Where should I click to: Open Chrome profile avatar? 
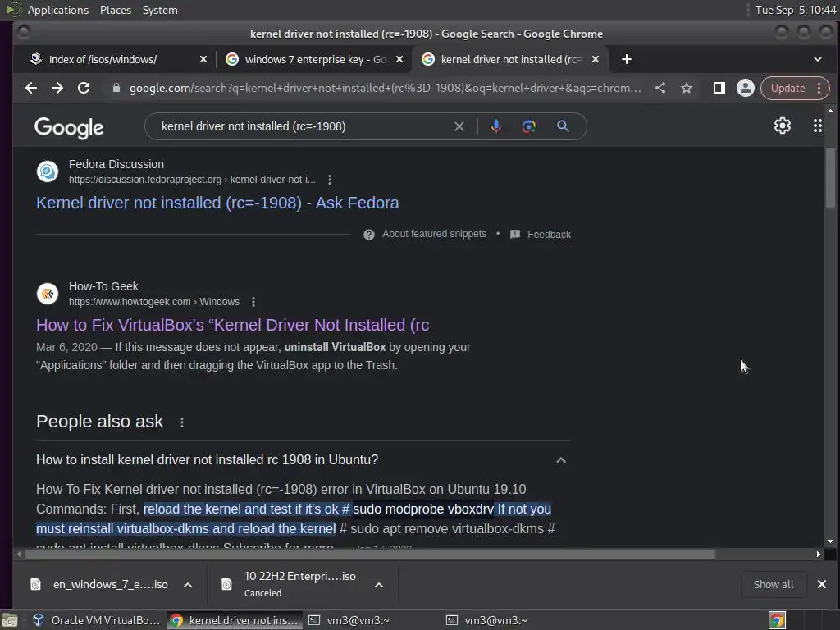pos(745,88)
